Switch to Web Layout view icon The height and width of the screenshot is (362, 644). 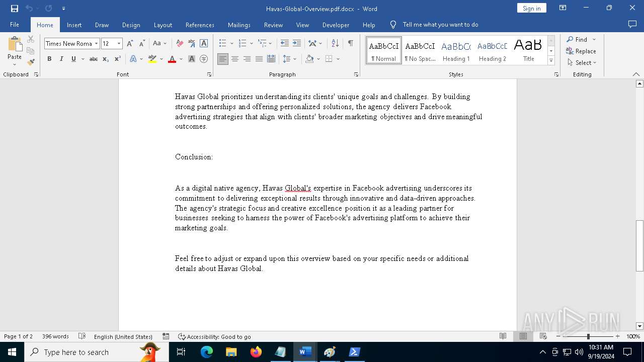[x=543, y=336]
